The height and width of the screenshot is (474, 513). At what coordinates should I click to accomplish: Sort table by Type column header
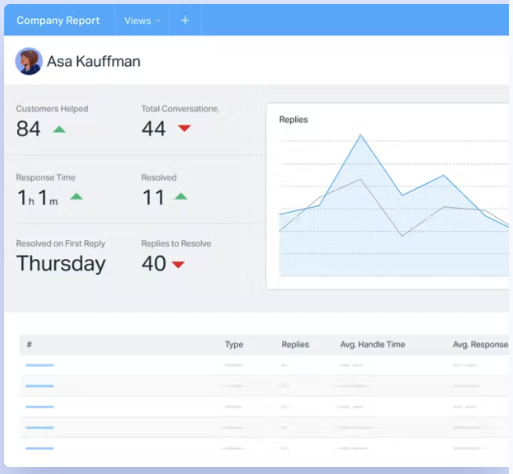click(234, 344)
